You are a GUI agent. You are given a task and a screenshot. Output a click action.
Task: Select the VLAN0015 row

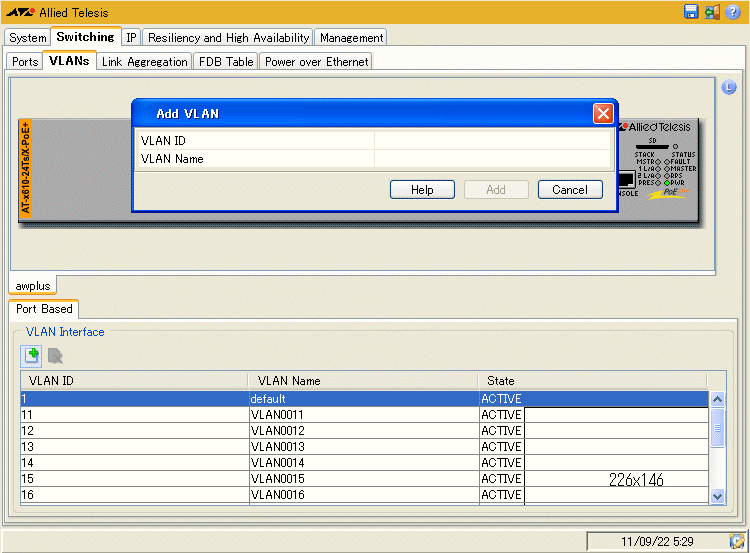click(x=364, y=479)
